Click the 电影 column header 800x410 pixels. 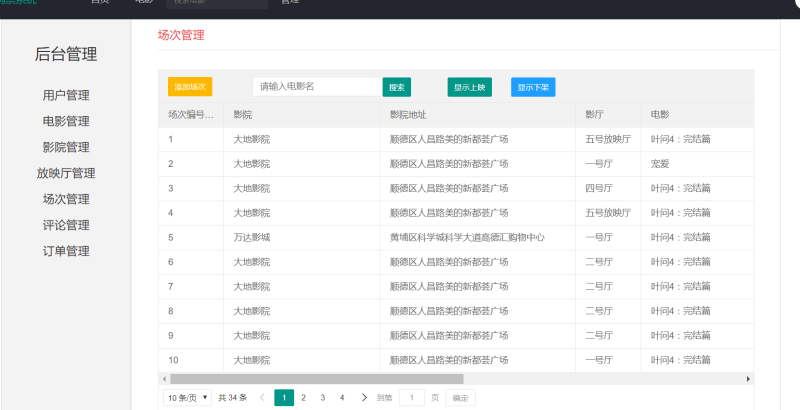pyautogui.click(x=697, y=115)
